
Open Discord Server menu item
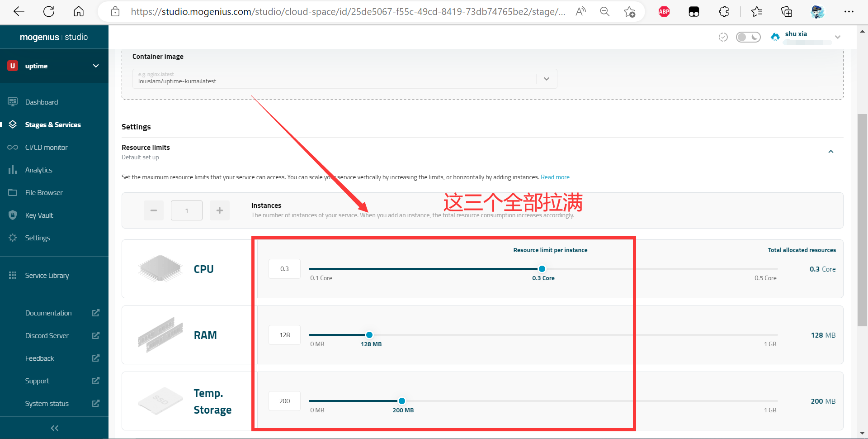pos(47,335)
